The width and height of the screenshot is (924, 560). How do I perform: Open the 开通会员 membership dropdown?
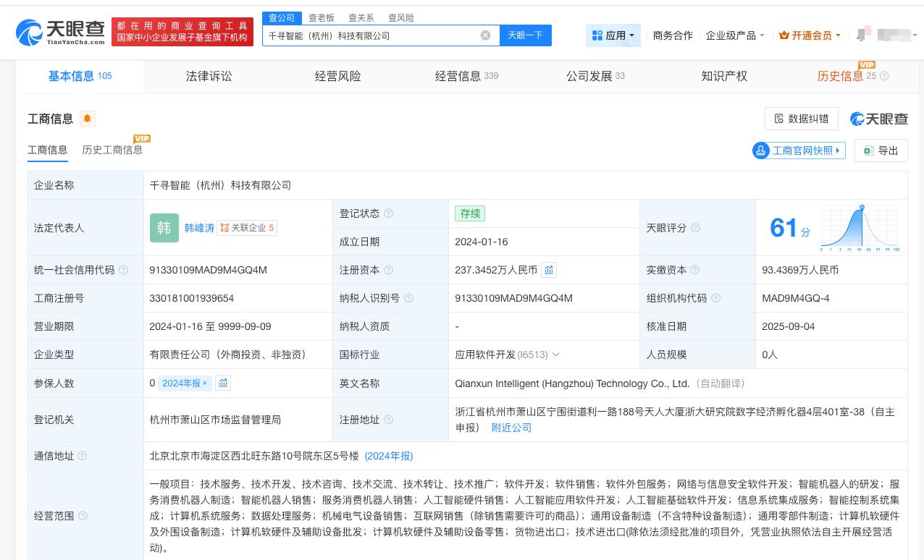tap(808, 35)
